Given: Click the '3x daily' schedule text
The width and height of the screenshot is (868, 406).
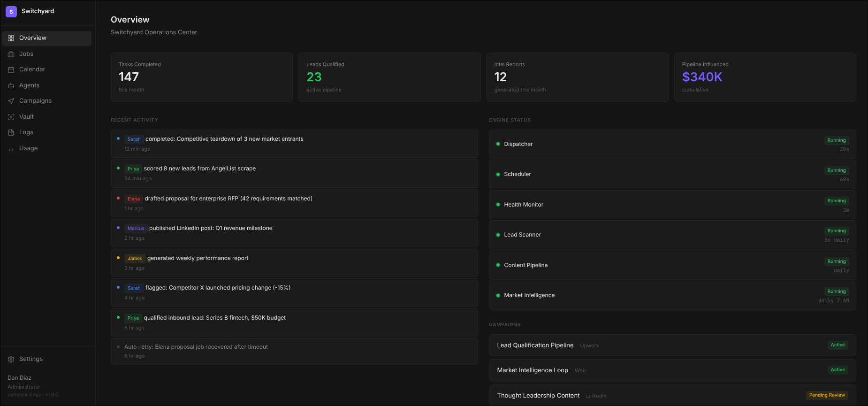Looking at the screenshot, I should tap(837, 240).
